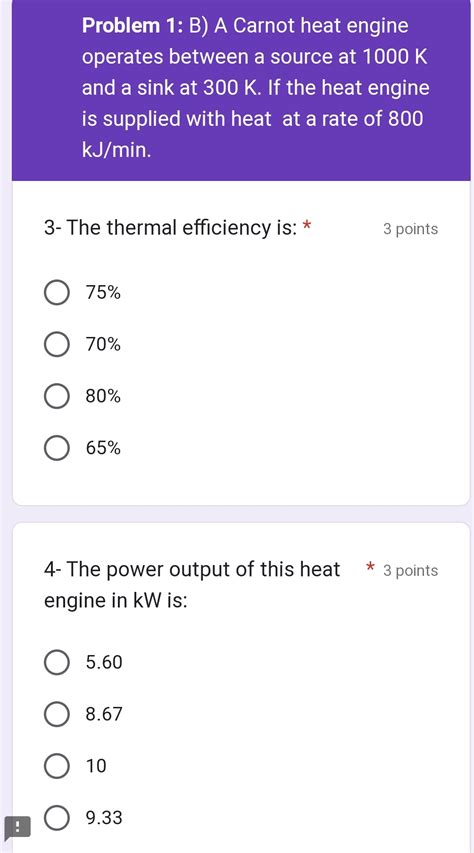Screen dimensions: 474x853
Task: Select the 5.60 kW radio button
Action: point(56,662)
